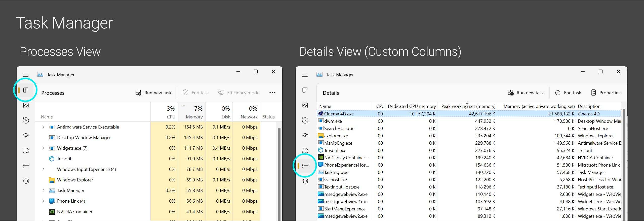The height and width of the screenshot is (221, 644).
Task: Open Startup apps in left Task Manager sidebar
Action: click(26, 135)
